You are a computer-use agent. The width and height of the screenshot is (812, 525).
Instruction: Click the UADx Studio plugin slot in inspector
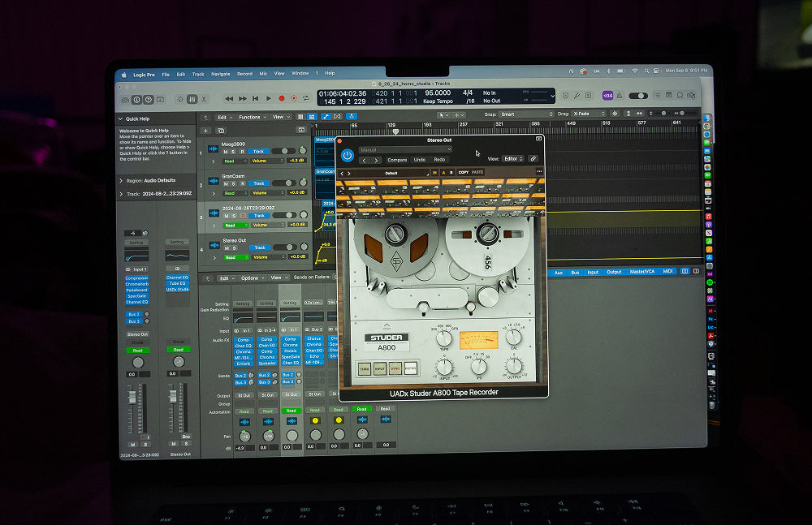click(x=177, y=290)
